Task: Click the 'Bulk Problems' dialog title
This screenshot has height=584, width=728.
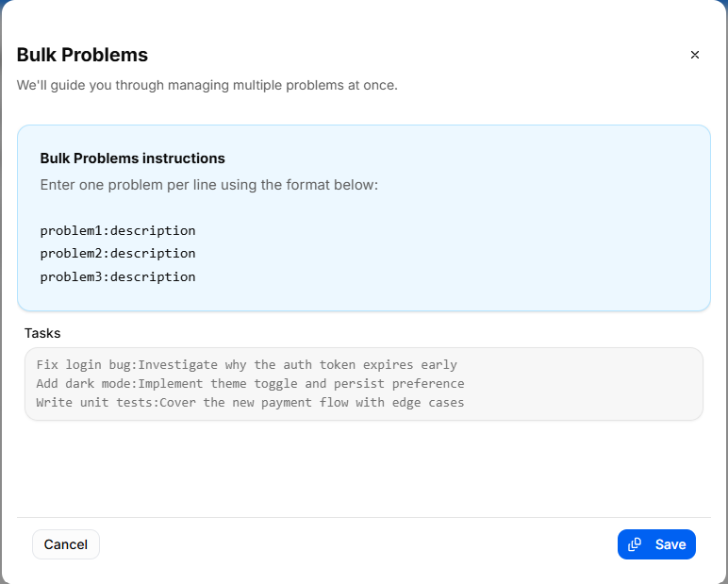Action: [82, 55]
